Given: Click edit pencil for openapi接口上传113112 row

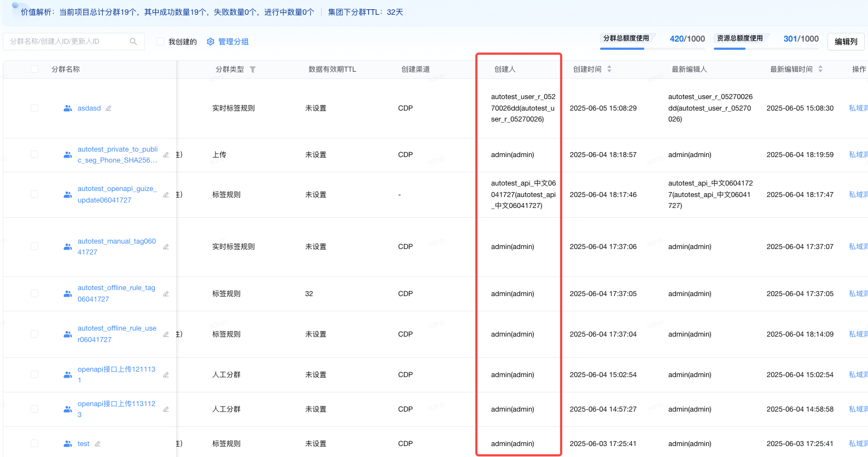Looking at the screenshot, I should pos(166,409).
